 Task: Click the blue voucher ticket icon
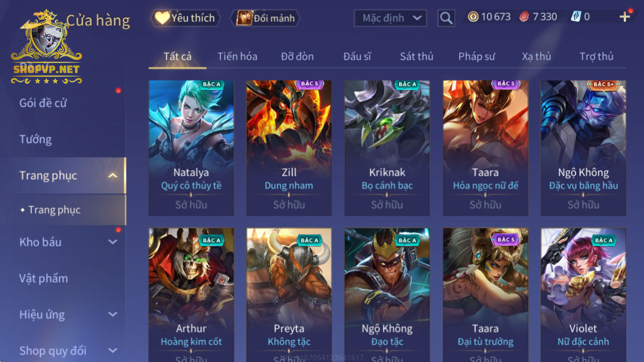point(576,17)
